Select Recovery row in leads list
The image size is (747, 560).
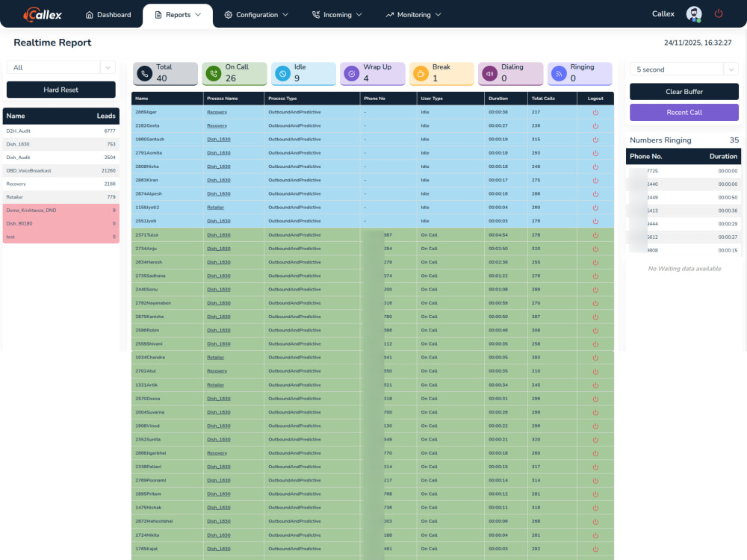61,184
